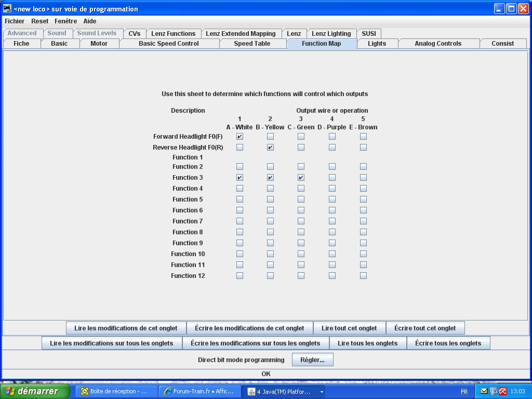Open the Basic tab
The height and width of the screenshot is (399, 532).
tap(59, 44)
